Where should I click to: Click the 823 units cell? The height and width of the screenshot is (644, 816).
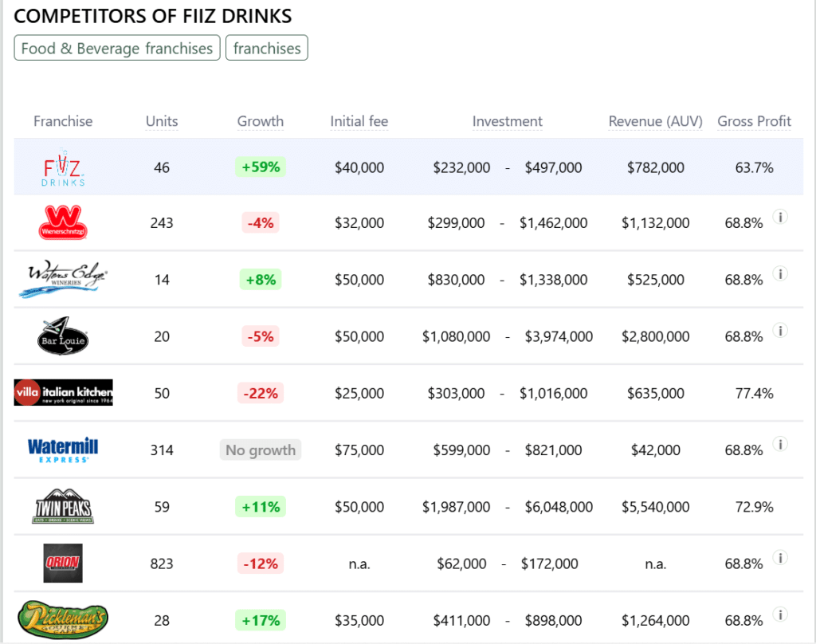coord(162,563)
